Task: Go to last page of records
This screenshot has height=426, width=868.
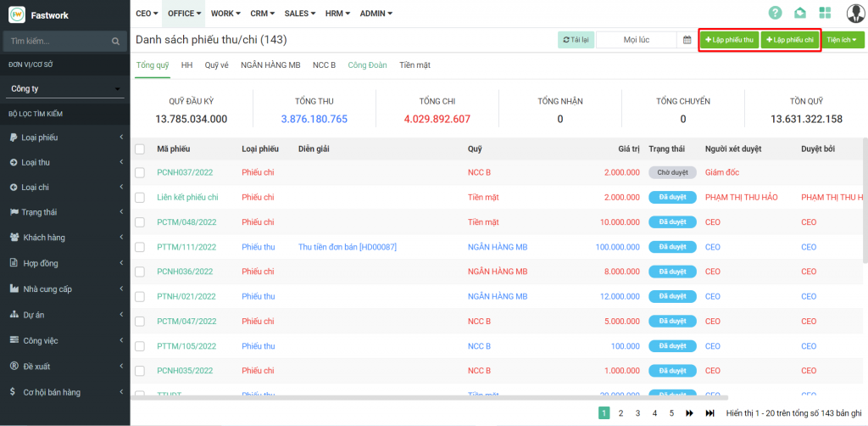Action: pos(710,413)
